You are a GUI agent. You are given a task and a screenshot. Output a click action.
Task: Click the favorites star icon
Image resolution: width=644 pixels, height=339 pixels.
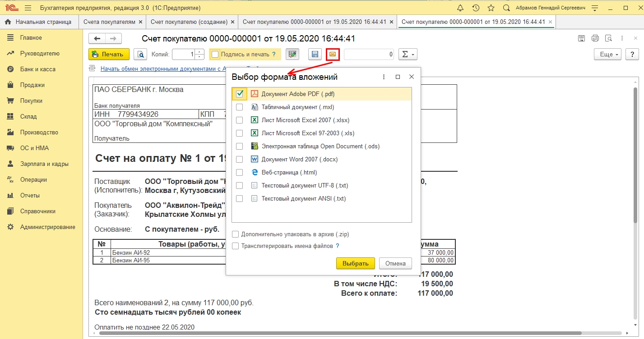click(x=491, y=8)
